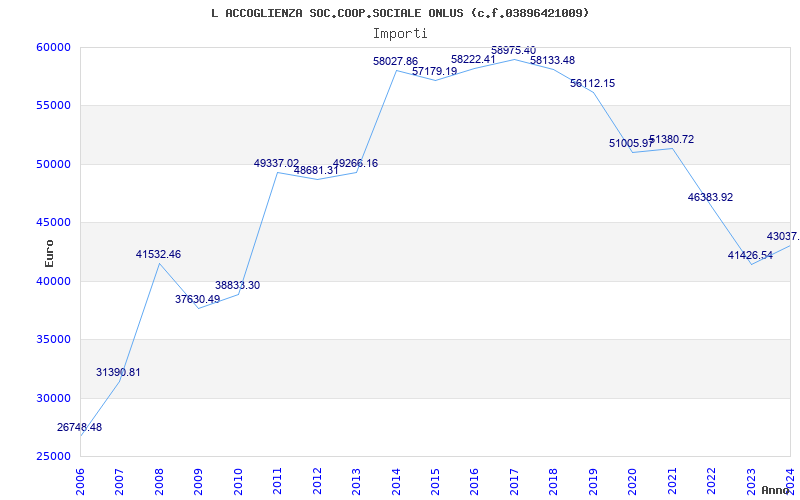This screenshot has width=800, height=500.
Task: Click y-axis tick 40000
Action: coord(53,281)
